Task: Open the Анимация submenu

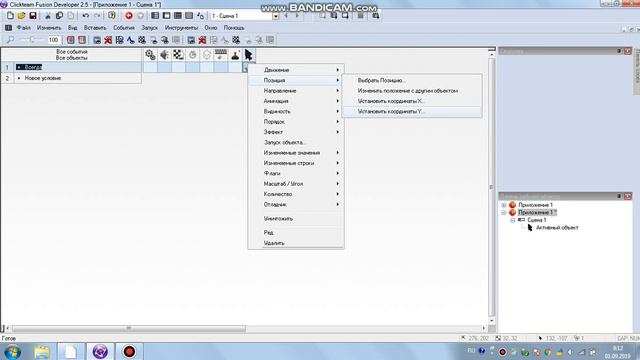Action: pos(296,101)
